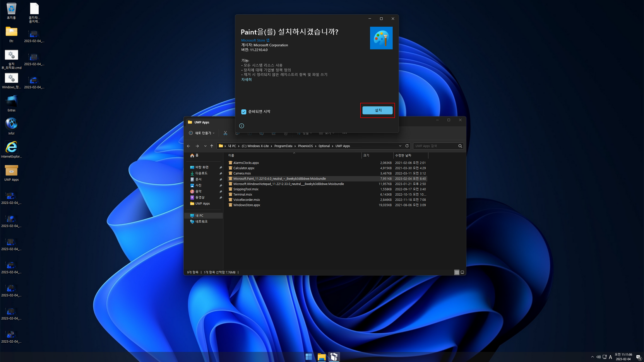The width and height of the screenshot is (644, 362).
Task: Select Optional in the address breadcrumb
Action: point(324,146)
